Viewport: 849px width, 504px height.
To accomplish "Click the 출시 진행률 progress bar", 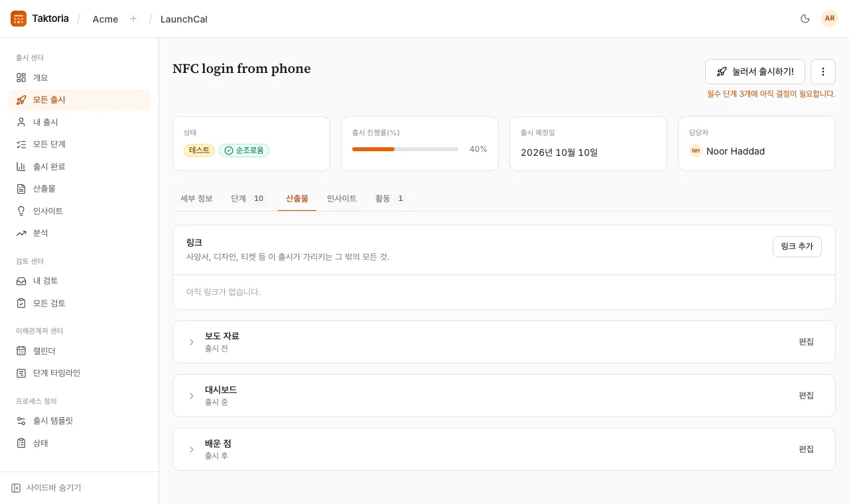I will click(x=405, y=149).
